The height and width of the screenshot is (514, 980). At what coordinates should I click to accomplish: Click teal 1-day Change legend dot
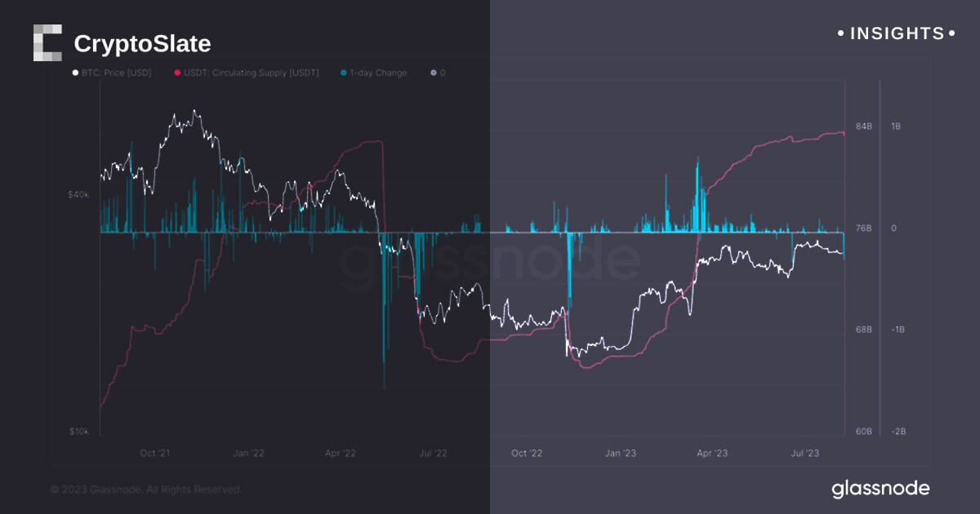(x=343, y=73)
